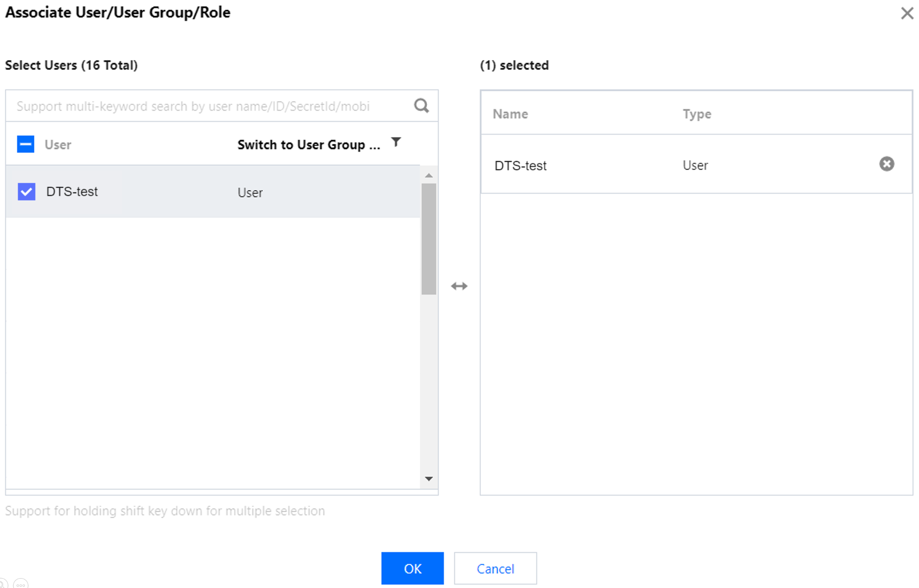Close the Associate User dialog
The image size is (919, 588).
pyautogui.click(x=907, y=13)
